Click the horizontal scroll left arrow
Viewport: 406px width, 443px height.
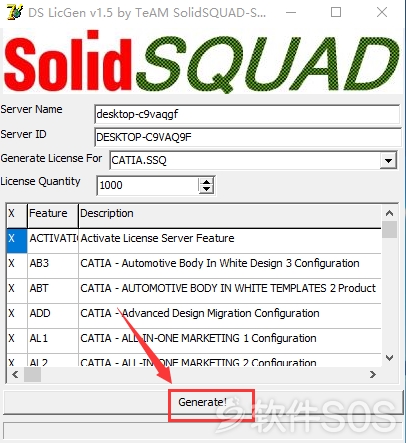pyautogui.click(x=15, y=375)
